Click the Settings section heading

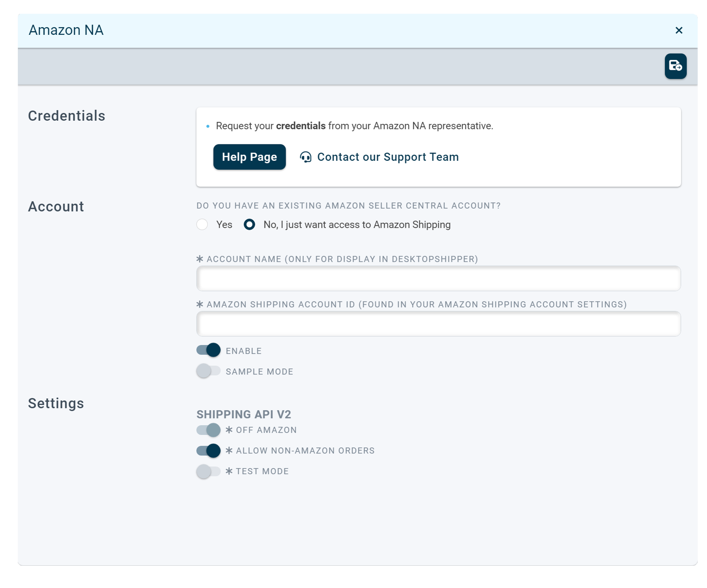pyautogui.click(x=56, y=404)
